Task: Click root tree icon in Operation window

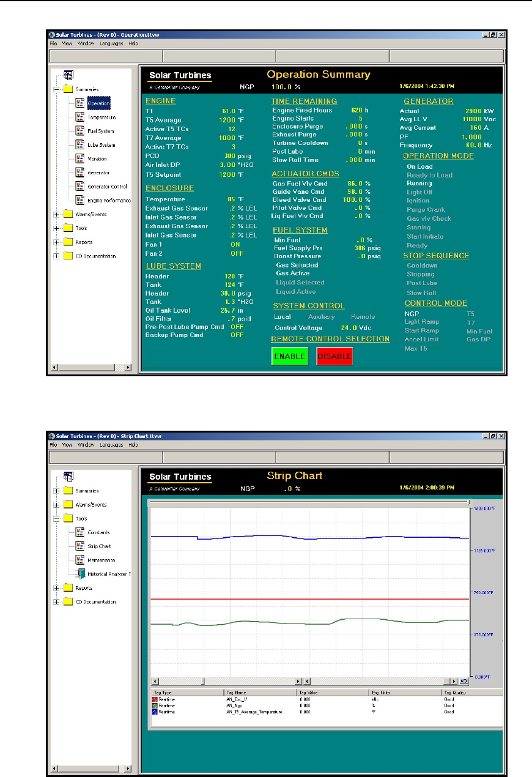Action: point(68,75)
